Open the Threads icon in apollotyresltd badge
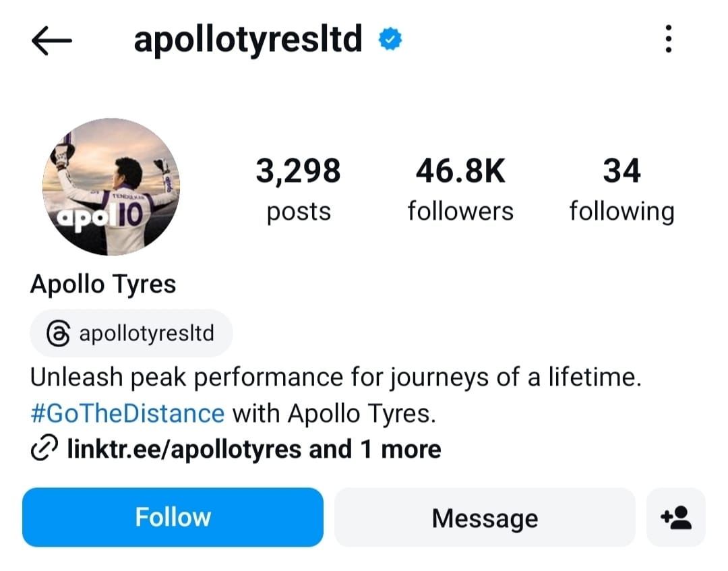Screen dimensions: 728x571 click(58, 332)
